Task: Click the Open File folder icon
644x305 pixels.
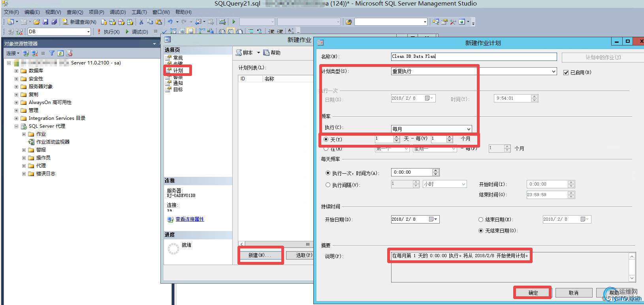Action: click(37, 22)
